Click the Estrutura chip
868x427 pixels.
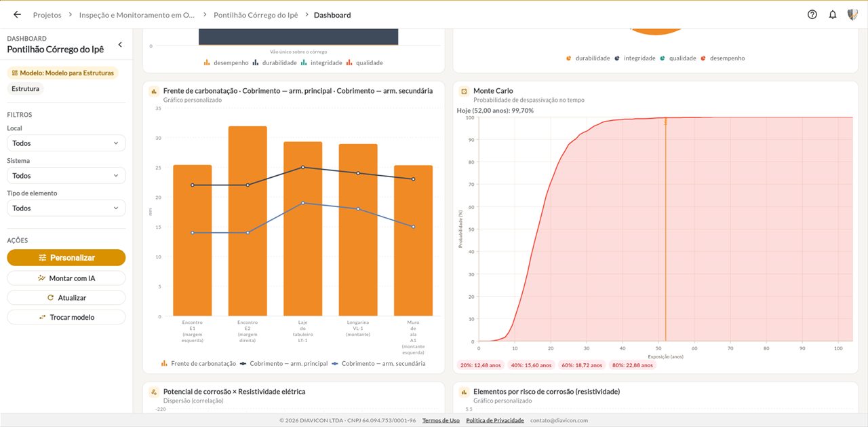[x=25, y=88]
